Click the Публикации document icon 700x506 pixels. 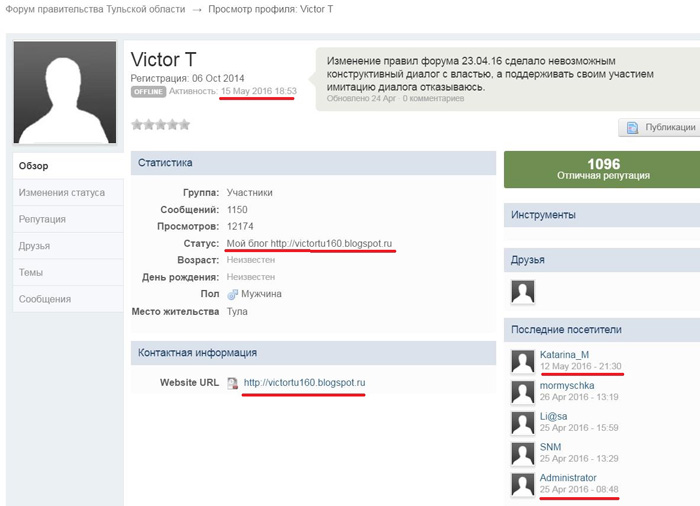(x=632, y=127)
